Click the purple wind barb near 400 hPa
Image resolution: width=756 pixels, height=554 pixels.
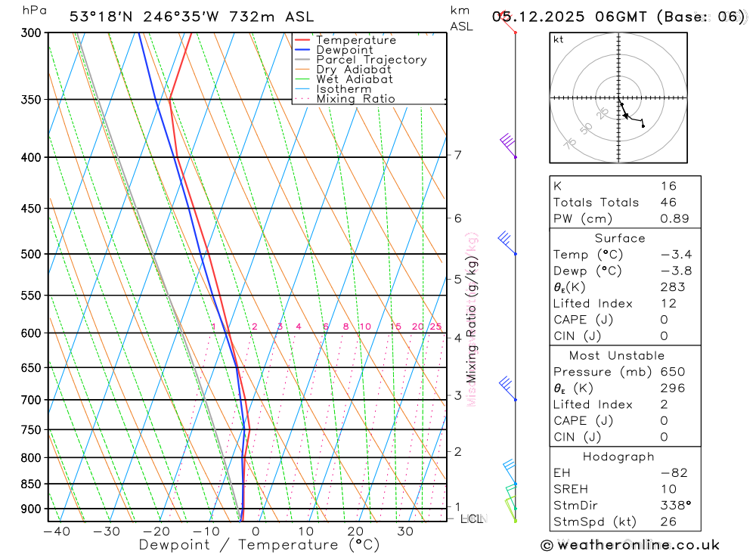pos(508,146)
